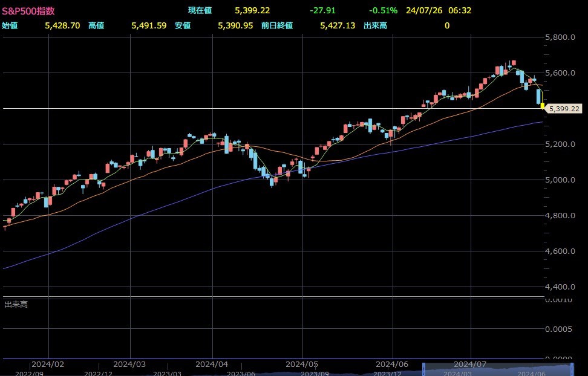Click the 5,399.22 current price tag on axis
This screenshot has height=376, width=588.
pyautogui.click(x=564, y=109)
